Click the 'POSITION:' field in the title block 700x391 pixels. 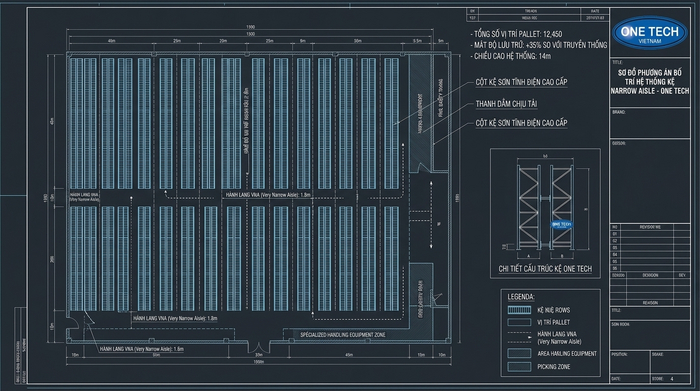pos(630,363)
